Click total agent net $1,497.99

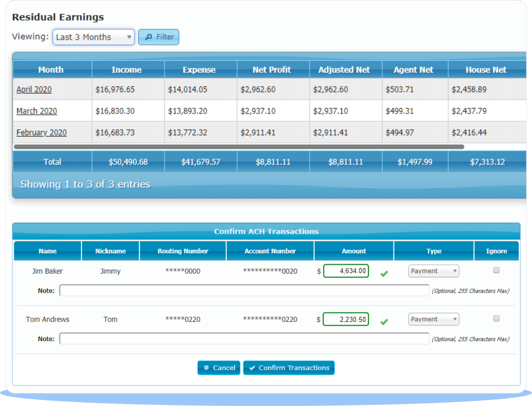click(415, 162)
